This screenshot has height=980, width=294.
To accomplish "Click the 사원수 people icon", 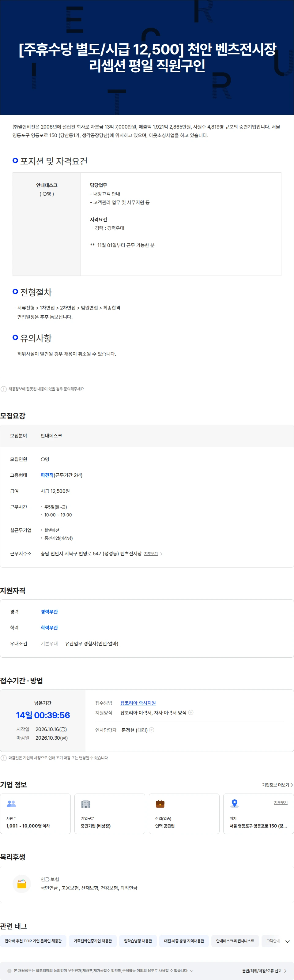I will point(11,804).
